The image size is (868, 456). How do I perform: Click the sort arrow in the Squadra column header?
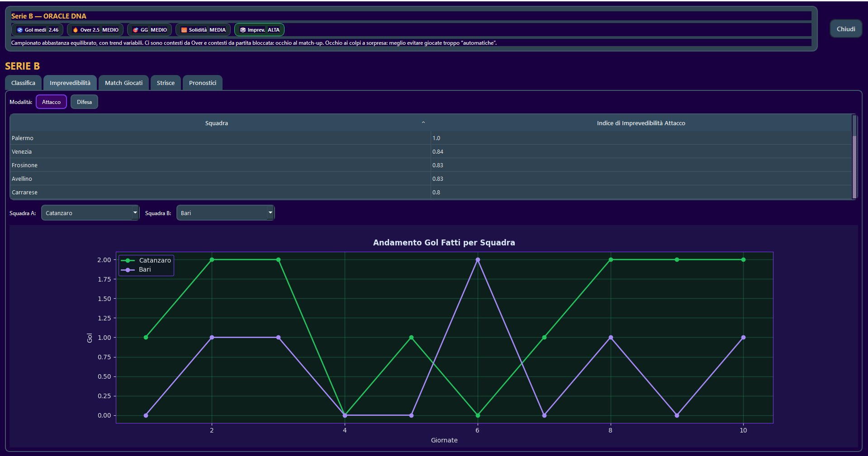423,122
